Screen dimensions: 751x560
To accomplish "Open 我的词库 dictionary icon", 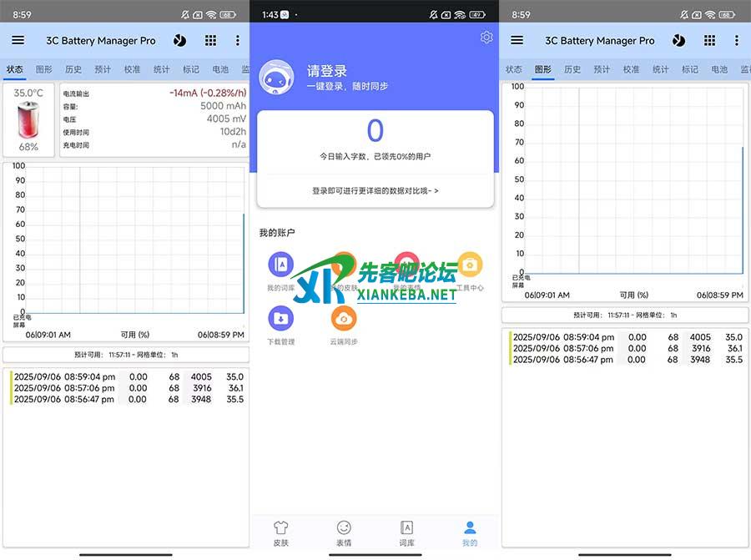I will click(x=280, y=265).
